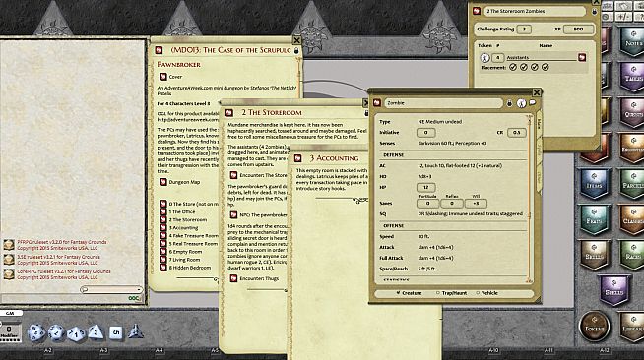Roll the cube-shaped d6 die

point(116,332)
